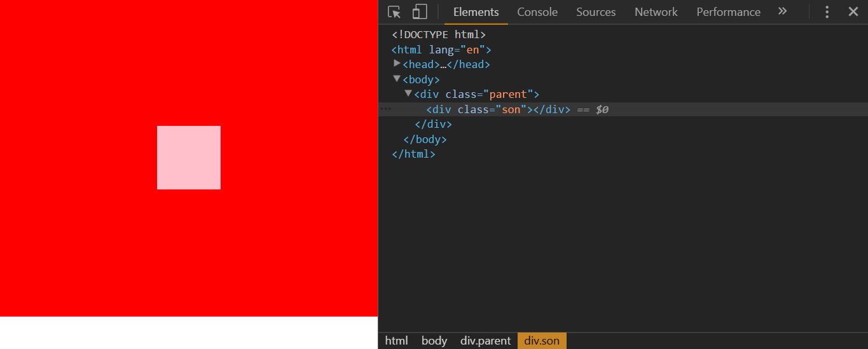868x349 pixels.
Task: Click the div.son breadcrumb item
Action: tap(542, 341)
